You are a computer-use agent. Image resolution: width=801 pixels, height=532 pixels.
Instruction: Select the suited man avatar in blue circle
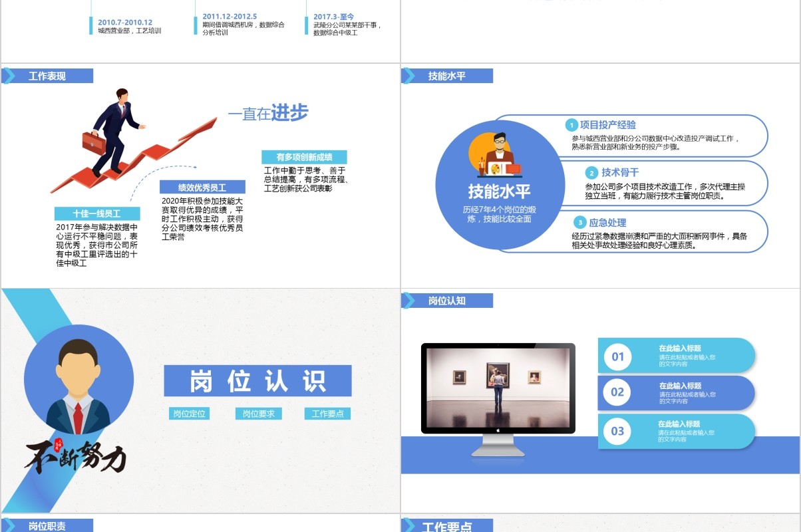click(x=79, y=380)
